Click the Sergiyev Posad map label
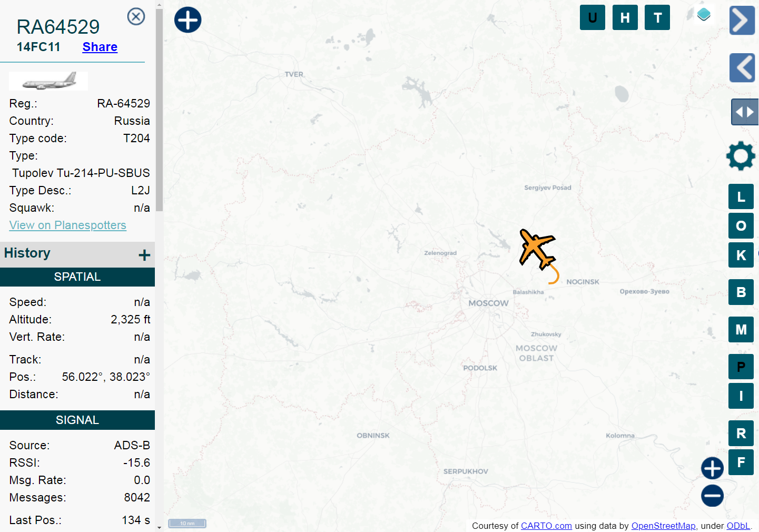The height and width of the screenshot is (532, 759). [548, 188]
